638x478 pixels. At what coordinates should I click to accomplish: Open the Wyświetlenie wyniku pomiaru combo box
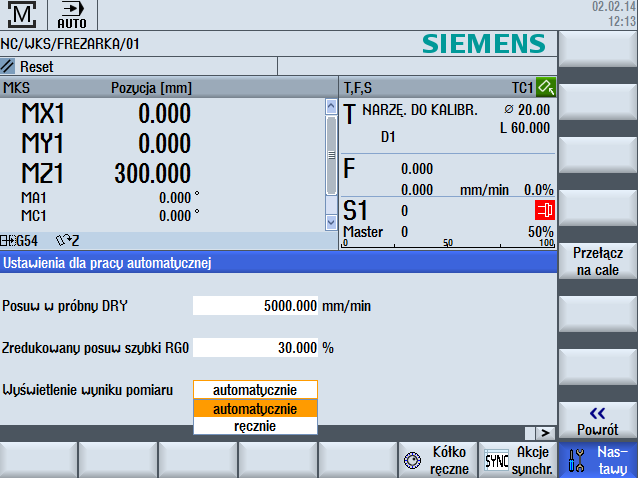255,390
